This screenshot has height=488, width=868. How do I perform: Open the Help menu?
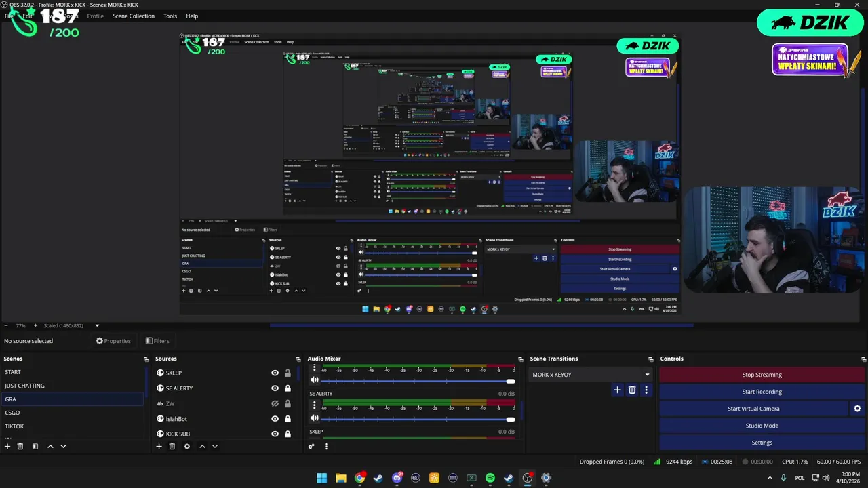[192, 16]
